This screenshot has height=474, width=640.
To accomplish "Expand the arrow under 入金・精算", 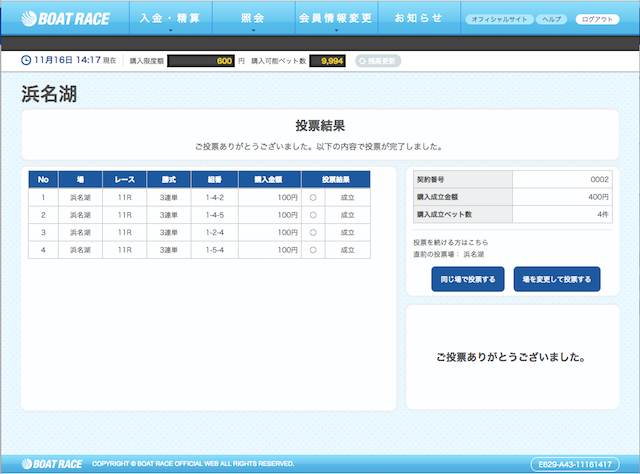I will pyautogui.click(x=171, y=30).
